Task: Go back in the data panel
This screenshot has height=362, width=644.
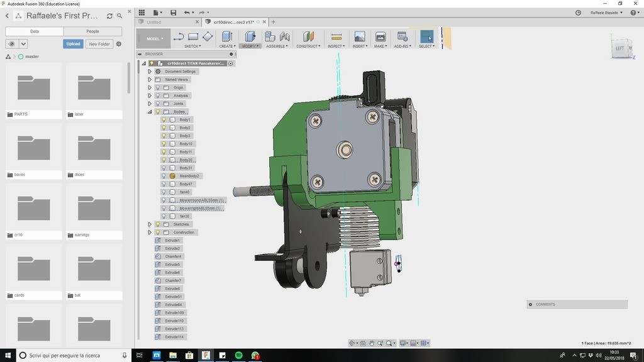Action: coord(7,16)
